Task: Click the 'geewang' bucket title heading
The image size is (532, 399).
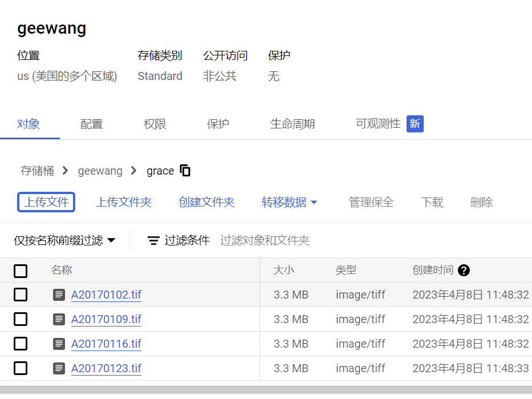Action: tap(51, 29)
